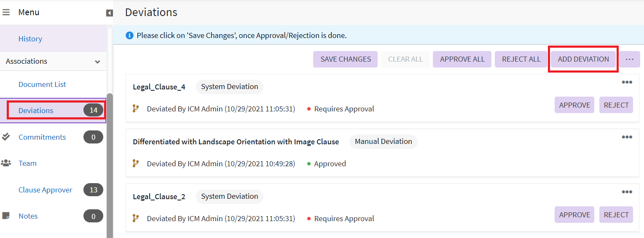The height and width of the screenshot is (238, 644).
Task: Click the Team people icon
Action: 6,163
